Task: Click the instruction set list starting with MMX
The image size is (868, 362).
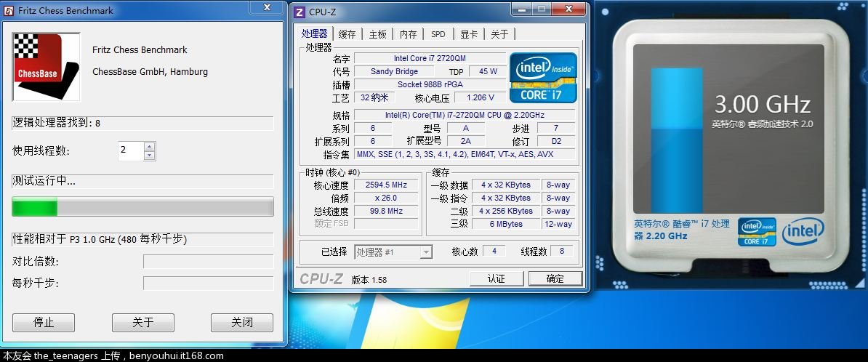Action: [465, 154]
